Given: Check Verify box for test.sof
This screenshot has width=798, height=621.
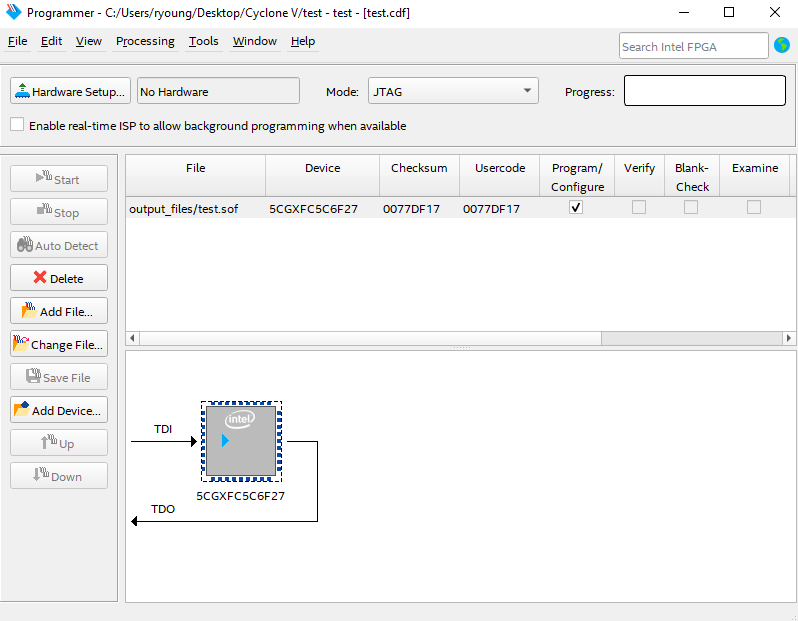Looking at the screenshot, I should click(639, 207).
